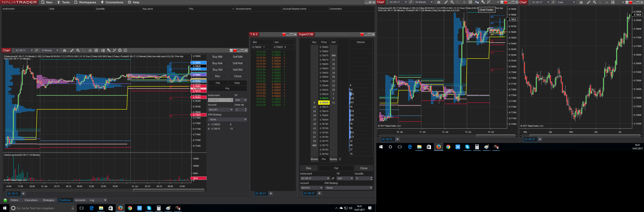The height and width of the screenshot is (212, 644).
Task: Open indicators on 15 Minute chart
Action: pos(109,50)
